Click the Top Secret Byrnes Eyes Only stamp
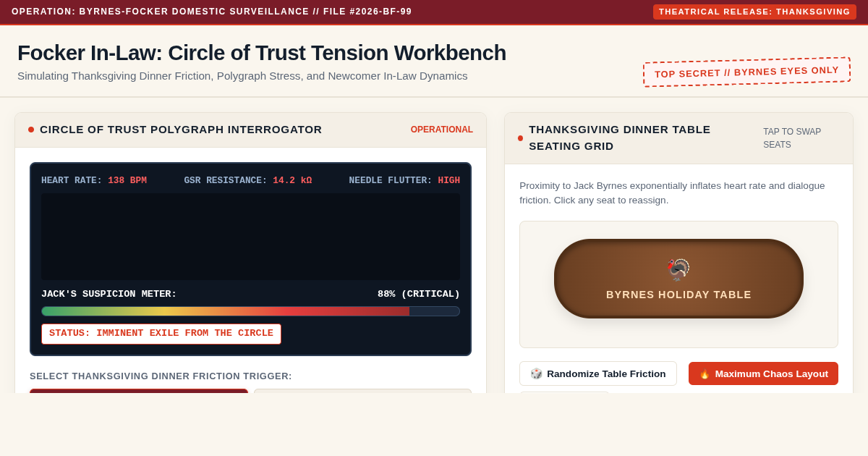Viewport: 868px width, 456px height. (x=746, y=72)
